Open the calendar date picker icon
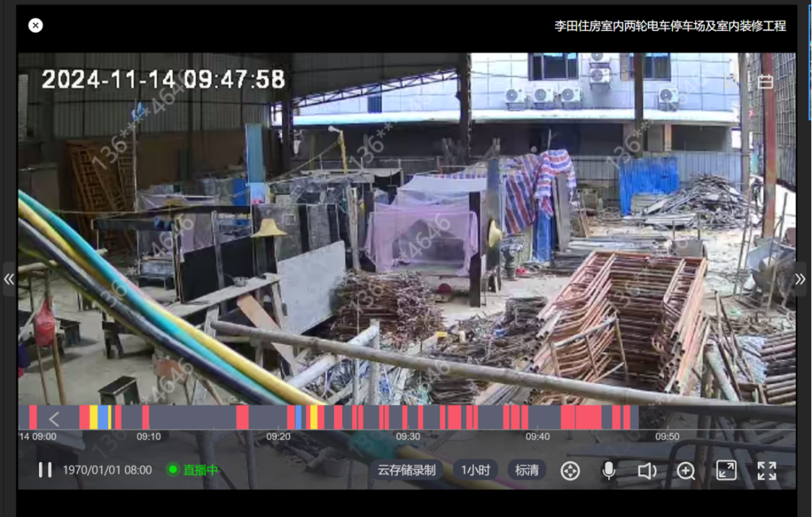The height and width of the screenshot is (517, 812). point(765,82)
